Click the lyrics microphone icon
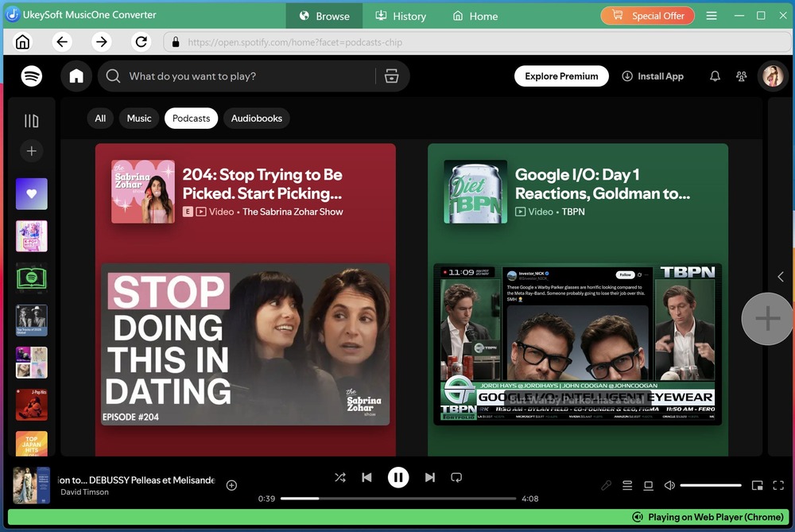The width and height of the screenshot is (795, 532). coord(606,485)
